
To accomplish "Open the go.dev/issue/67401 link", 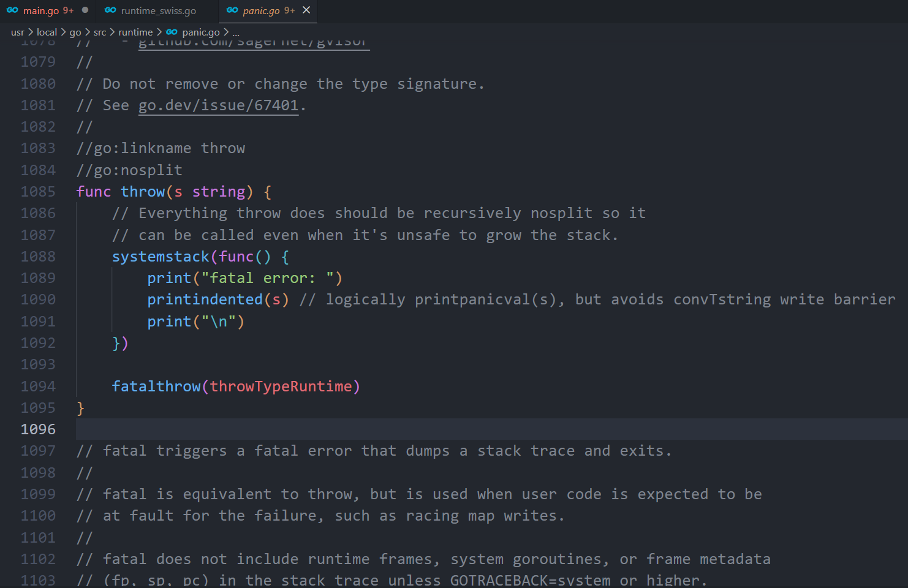I will 218,105.
